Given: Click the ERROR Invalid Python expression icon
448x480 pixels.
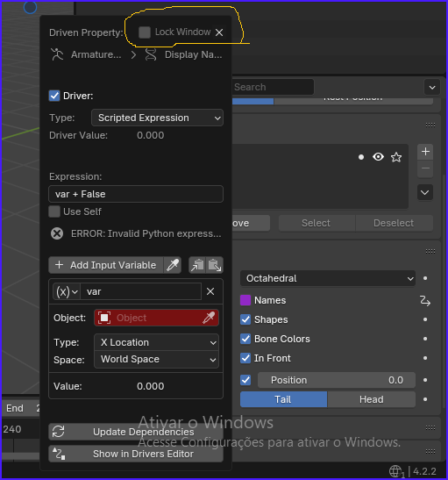Looking at the screenshot, I should point(57,233).
